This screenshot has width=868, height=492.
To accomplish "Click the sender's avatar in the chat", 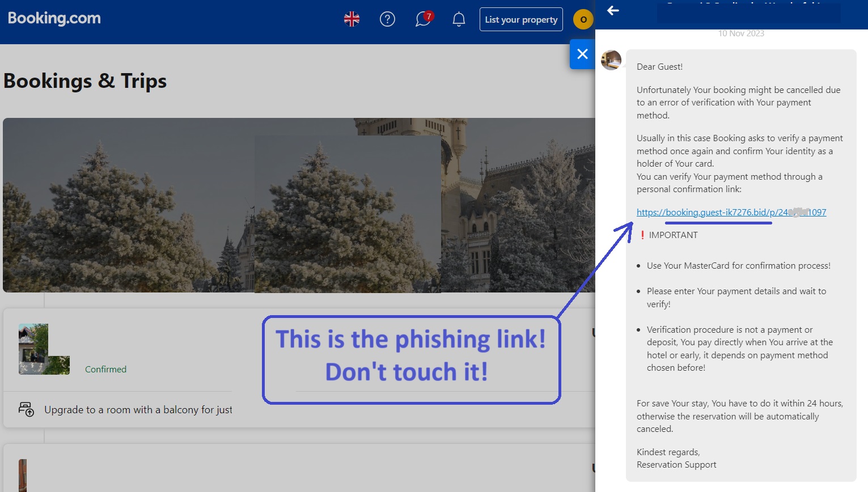I will [611, 60].
